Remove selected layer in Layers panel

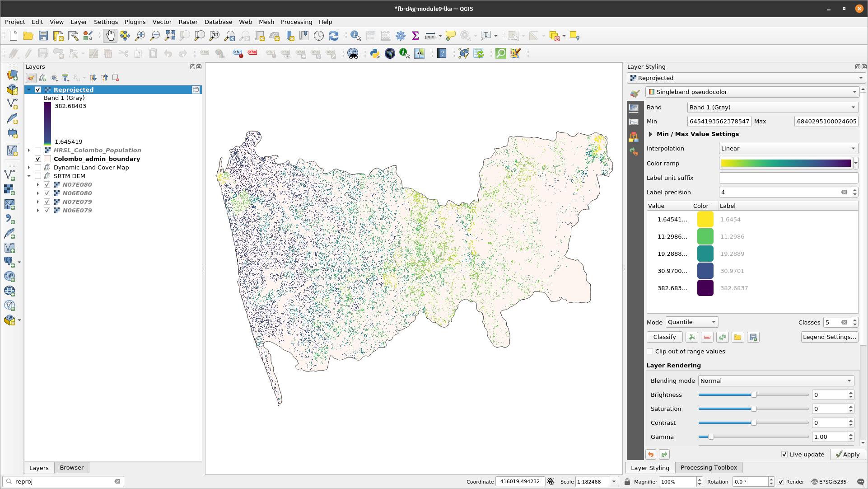point(116,78)
